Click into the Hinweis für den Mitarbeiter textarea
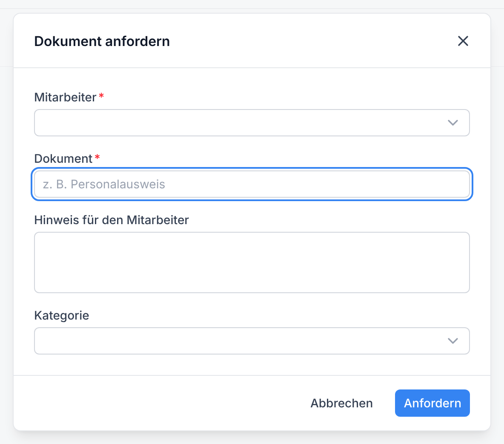 (x=252, y=262)
